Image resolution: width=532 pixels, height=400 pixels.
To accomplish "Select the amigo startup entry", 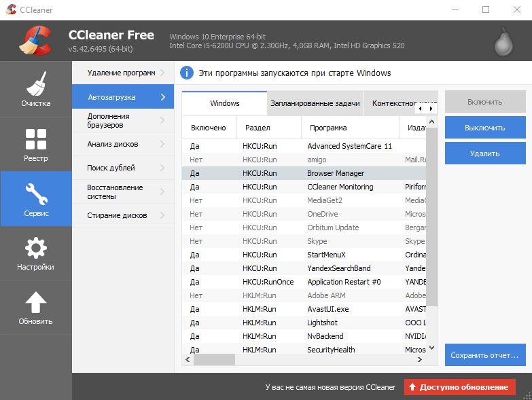I will 304,160.
